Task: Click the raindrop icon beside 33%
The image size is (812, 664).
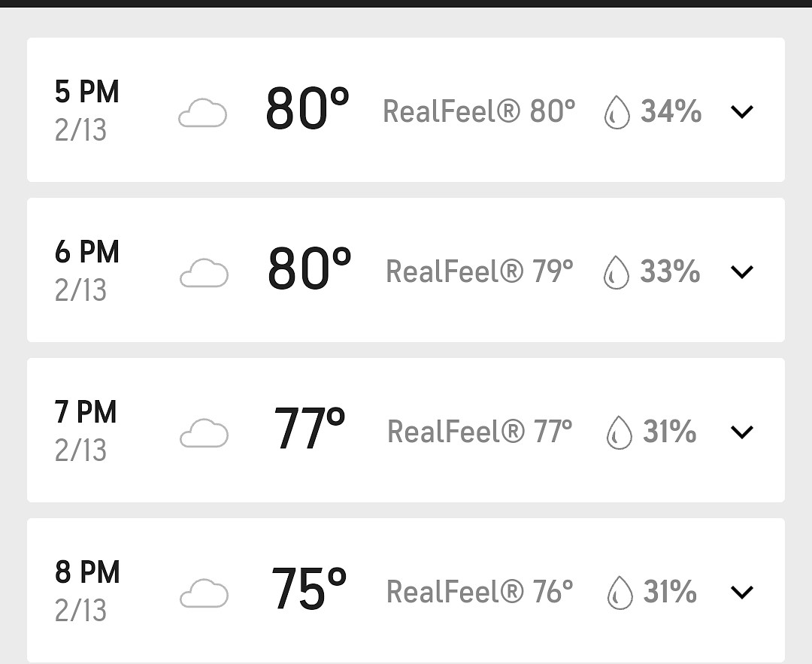Action: (x=617, y=272)
